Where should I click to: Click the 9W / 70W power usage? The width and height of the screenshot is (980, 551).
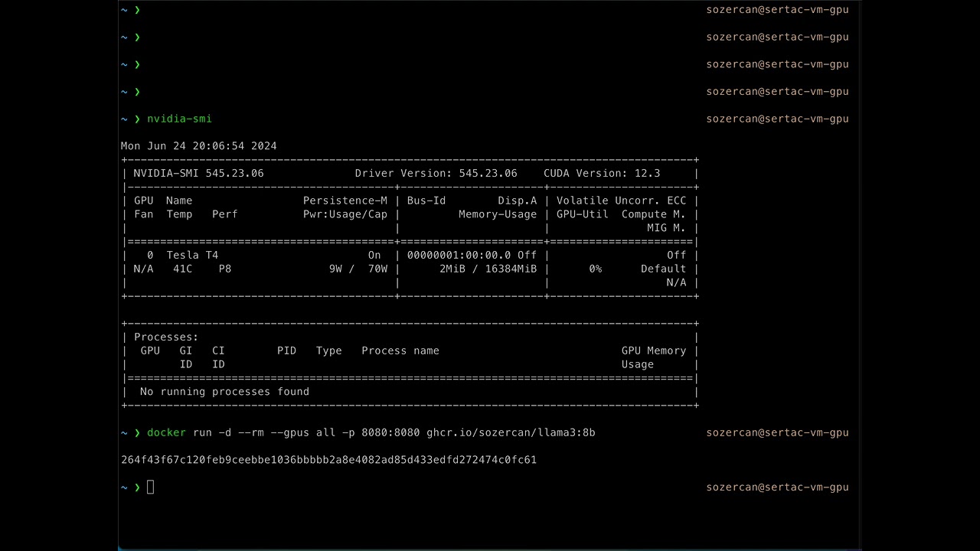tap(358, 269)
